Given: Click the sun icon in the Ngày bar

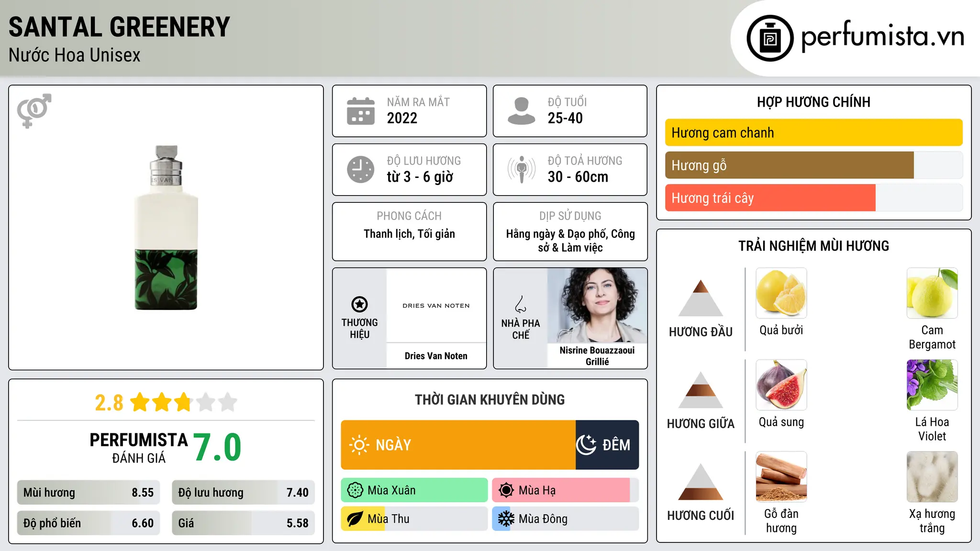Looking at the screenshot, I should [x=359, y=445].
